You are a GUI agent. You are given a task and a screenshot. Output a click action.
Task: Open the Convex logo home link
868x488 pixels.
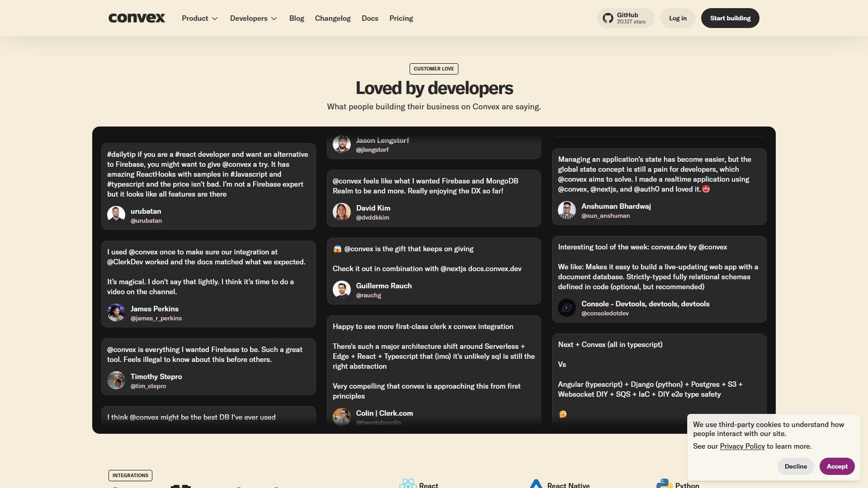[137, 18]
